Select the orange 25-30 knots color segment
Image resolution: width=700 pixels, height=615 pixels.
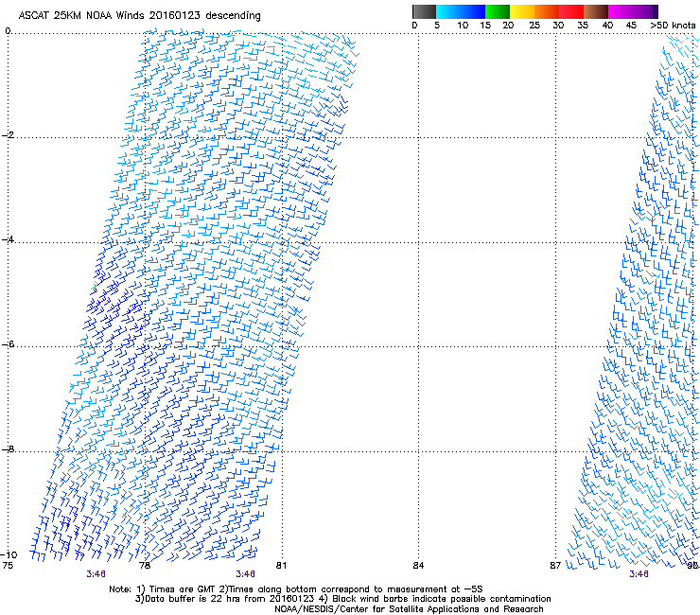point(547,11)
